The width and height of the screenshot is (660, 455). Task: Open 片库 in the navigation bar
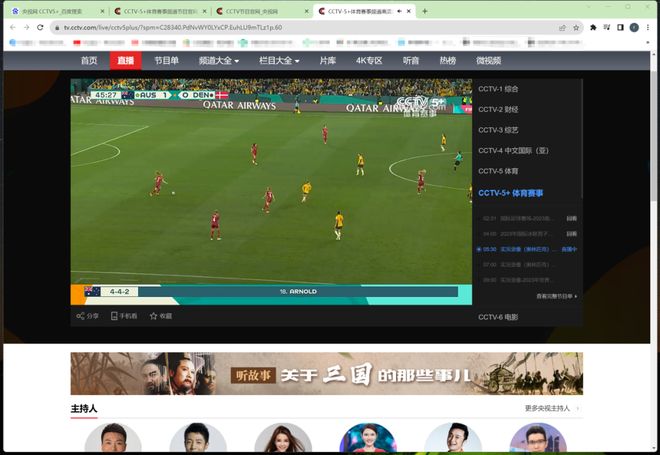pos(327,61)
